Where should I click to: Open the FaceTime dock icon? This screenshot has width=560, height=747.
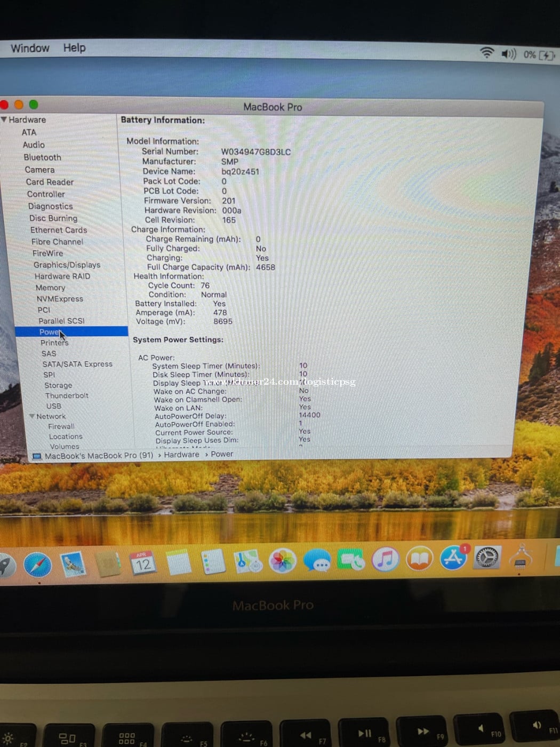(x=351, y=560)
